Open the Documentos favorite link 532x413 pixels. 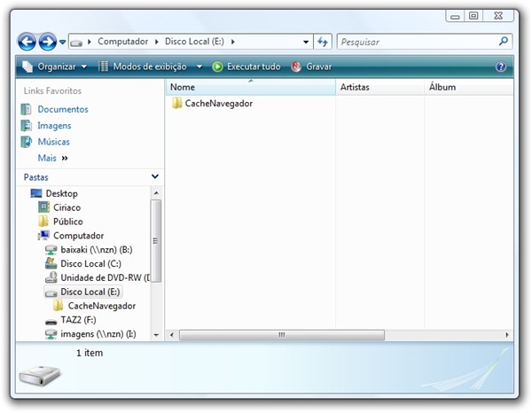[62, 110]
